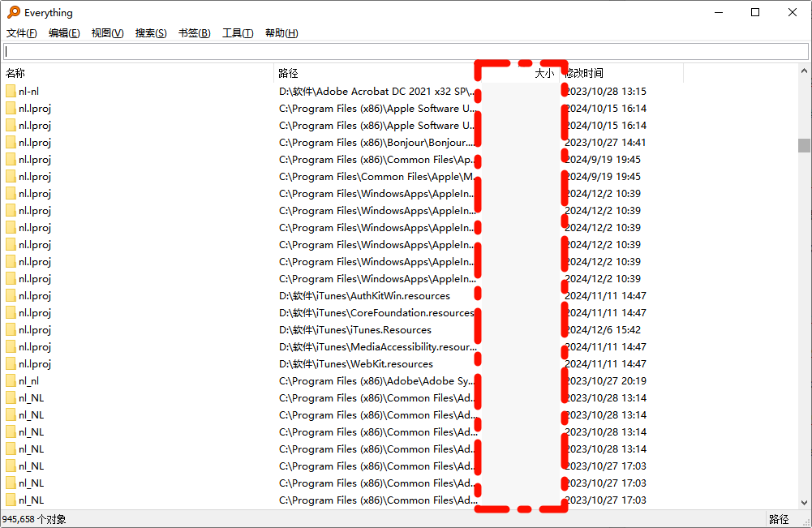Click modified date 2023/10/28 13:15
Screen dimensions: 812x528
coord(605,92)
